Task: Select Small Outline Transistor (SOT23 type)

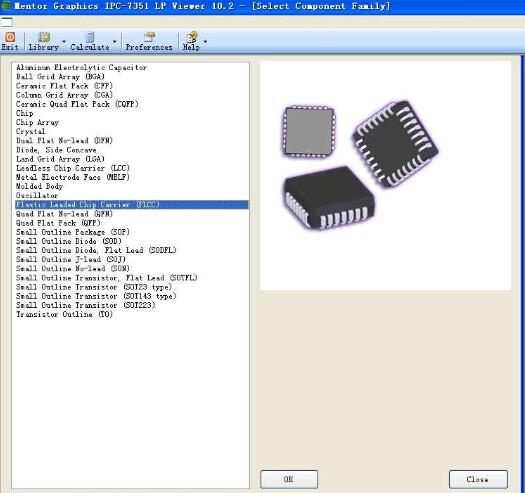Action: [x=94, y=287]
